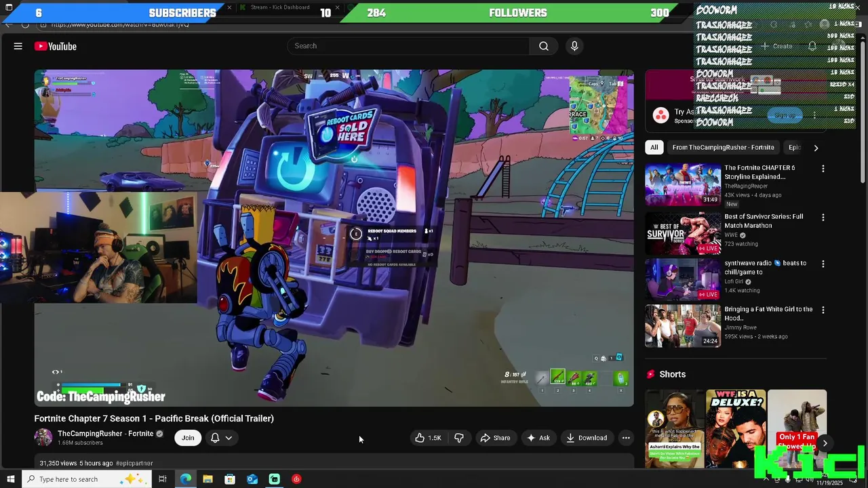Screen dimensions: 868x488
Task: Open synthwave radio live stream thumbnail
Action: pos(682,279)
